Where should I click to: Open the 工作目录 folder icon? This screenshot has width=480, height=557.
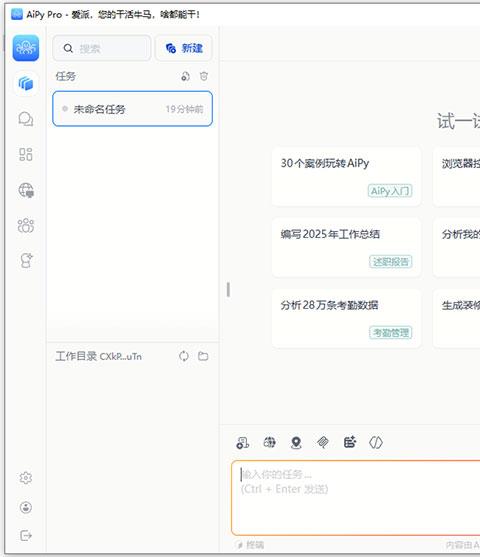tap(203, 356)
